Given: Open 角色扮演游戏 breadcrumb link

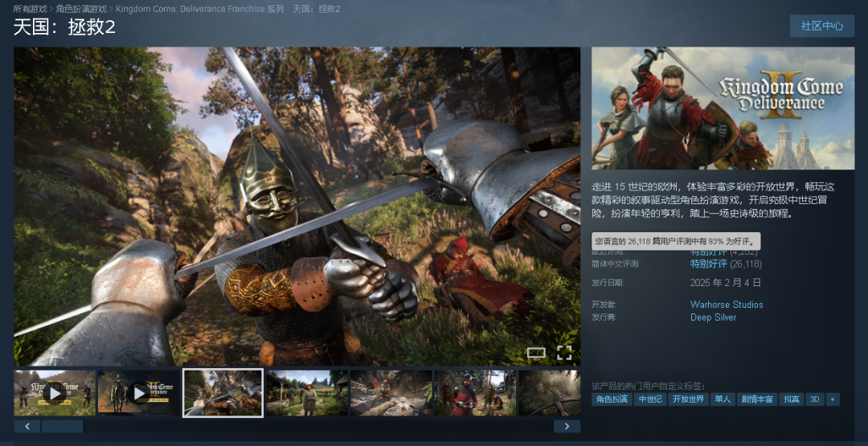Looking at the screenshot, I should [81, 9].
